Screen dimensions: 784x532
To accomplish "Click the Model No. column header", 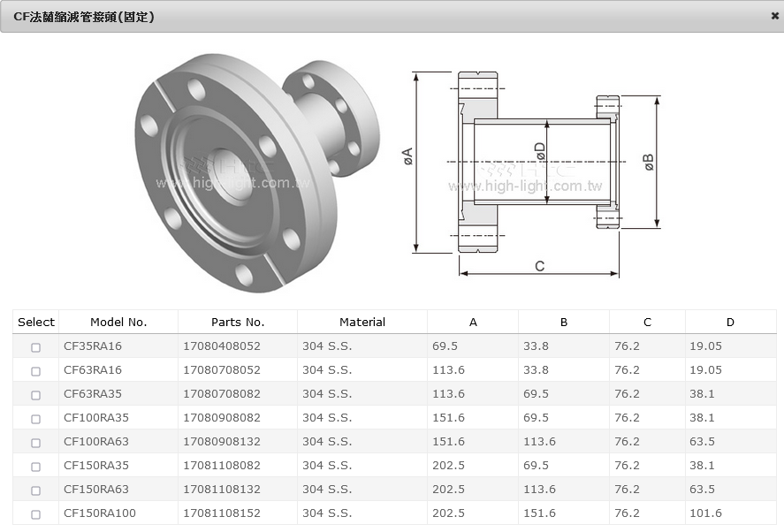I will pos(118,323).
